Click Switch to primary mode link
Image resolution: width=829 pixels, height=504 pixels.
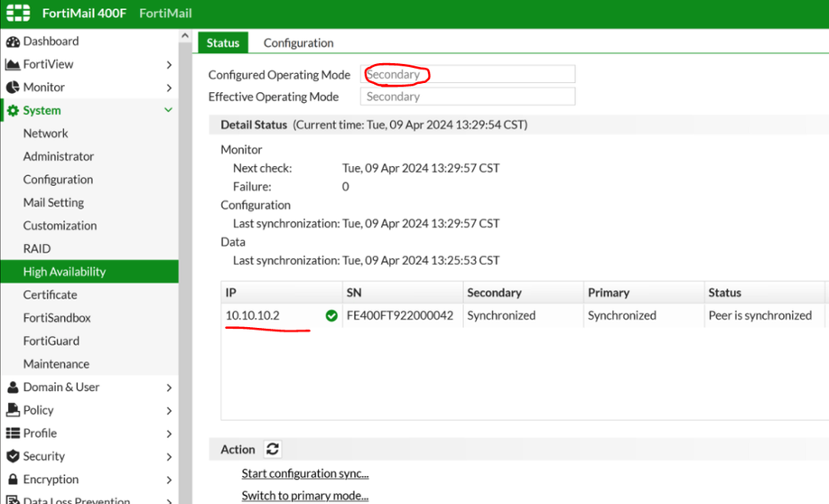304,495
